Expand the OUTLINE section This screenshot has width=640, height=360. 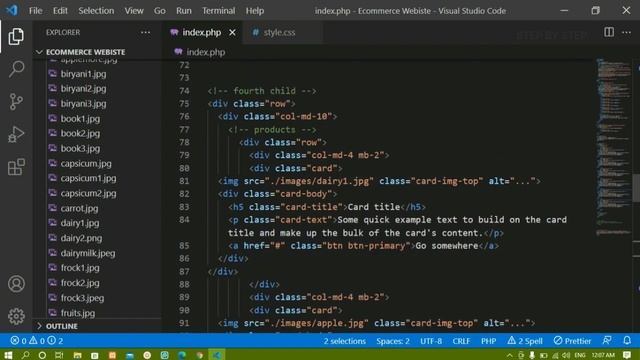tap(61, 326)
